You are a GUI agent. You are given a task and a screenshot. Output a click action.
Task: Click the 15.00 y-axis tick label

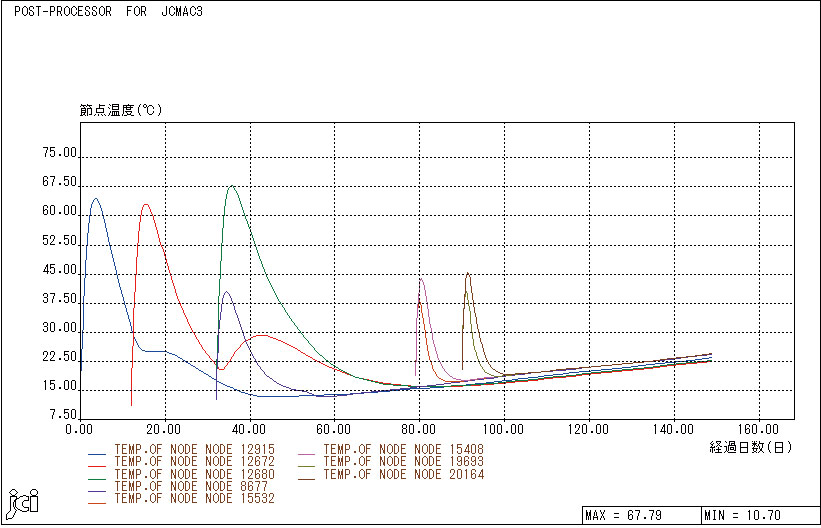pos(59,387)
